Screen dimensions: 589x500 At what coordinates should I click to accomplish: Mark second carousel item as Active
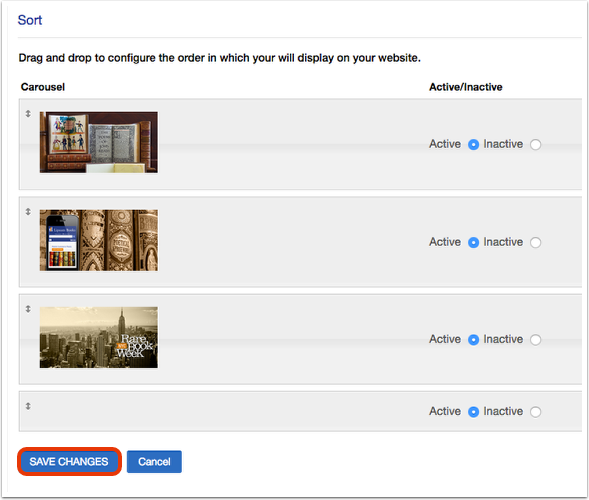tap(473, 243)
